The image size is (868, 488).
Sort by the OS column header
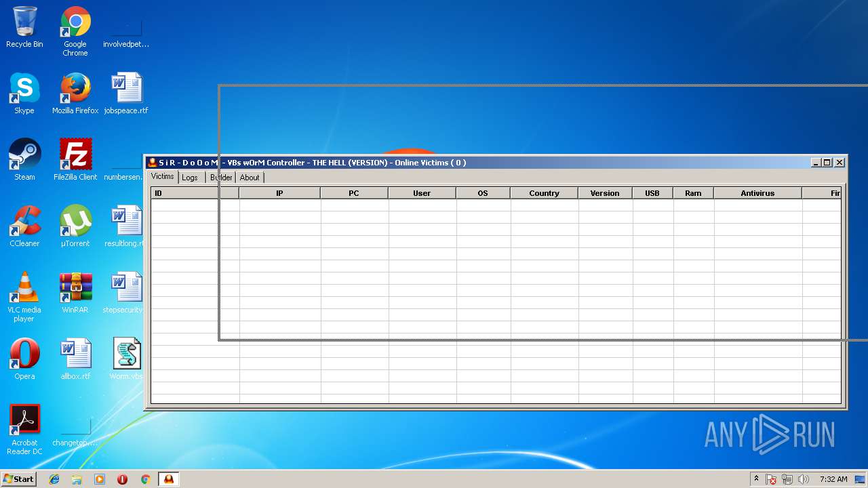(x=483, y=193)
